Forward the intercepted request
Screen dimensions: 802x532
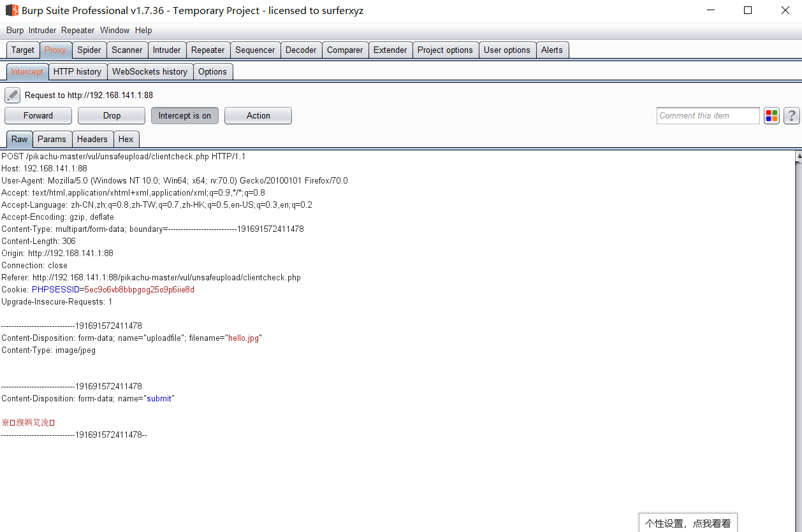(x=38, y=115)
